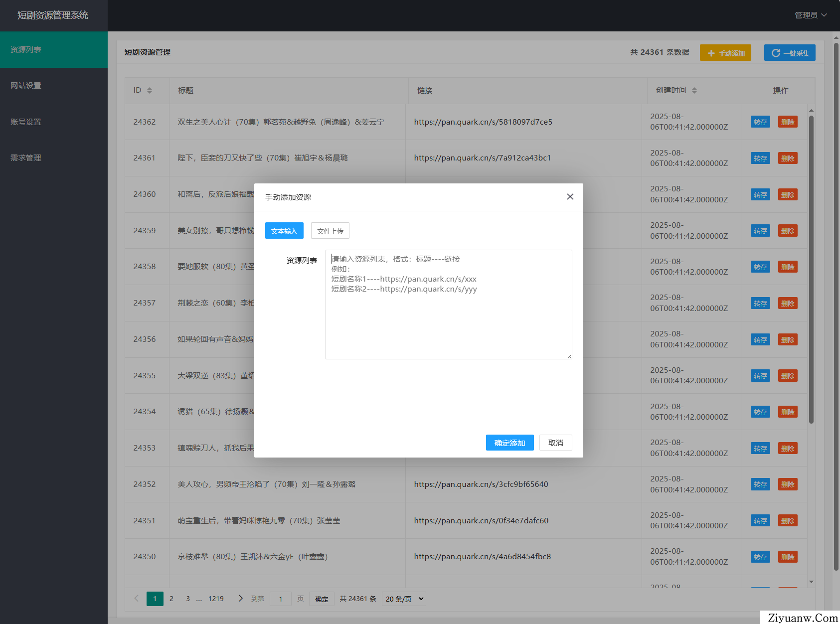Open 需求管理 in sidebar
840x624 pixels.
tap(26, 158)
